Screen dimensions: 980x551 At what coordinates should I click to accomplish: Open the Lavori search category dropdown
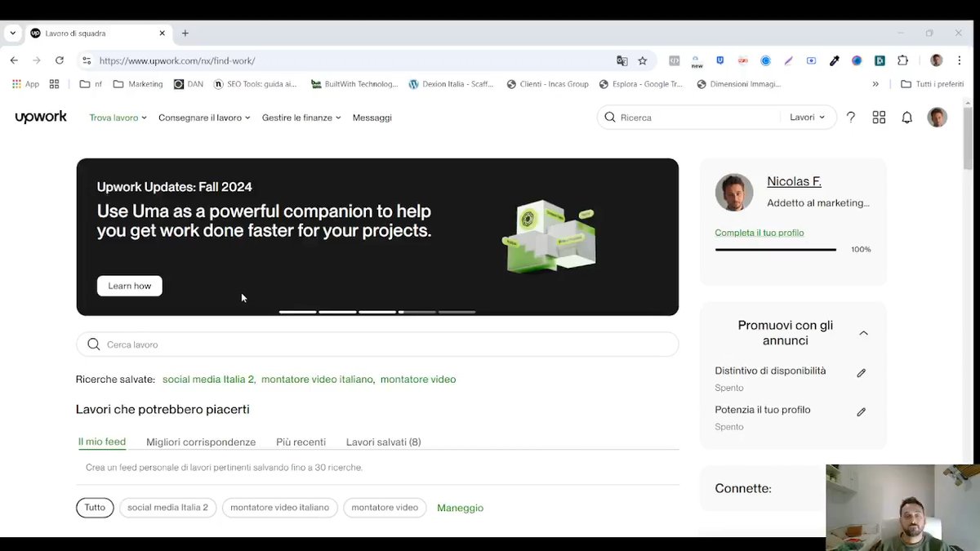(x=807, y=118)
